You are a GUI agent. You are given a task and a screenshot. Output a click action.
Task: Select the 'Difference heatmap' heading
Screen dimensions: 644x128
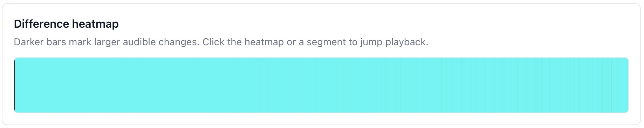click(66, 24)
